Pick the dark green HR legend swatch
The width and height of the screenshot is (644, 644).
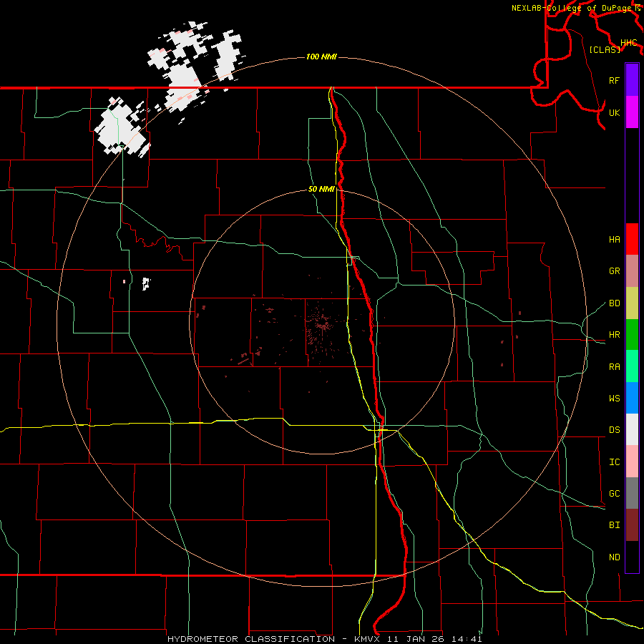(632, 335)
